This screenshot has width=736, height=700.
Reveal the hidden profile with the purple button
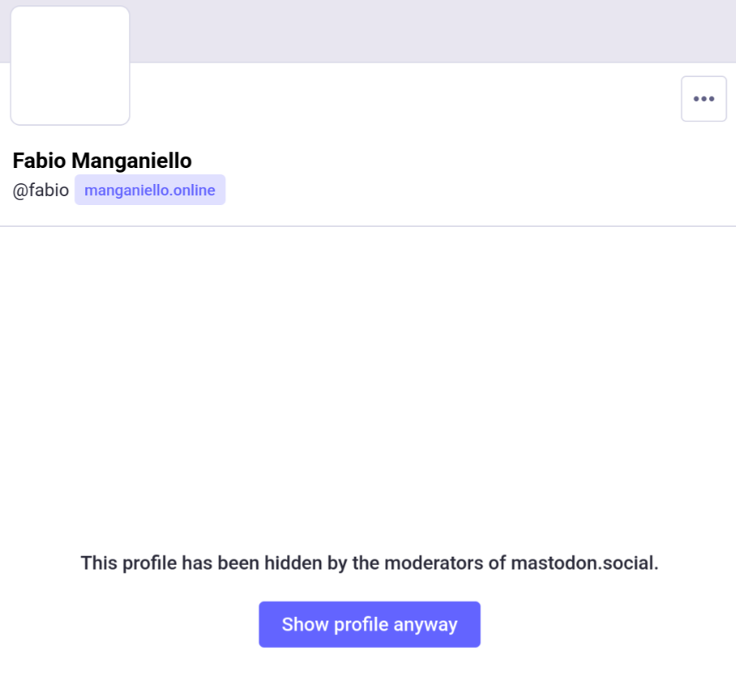[x=369, y=624]
